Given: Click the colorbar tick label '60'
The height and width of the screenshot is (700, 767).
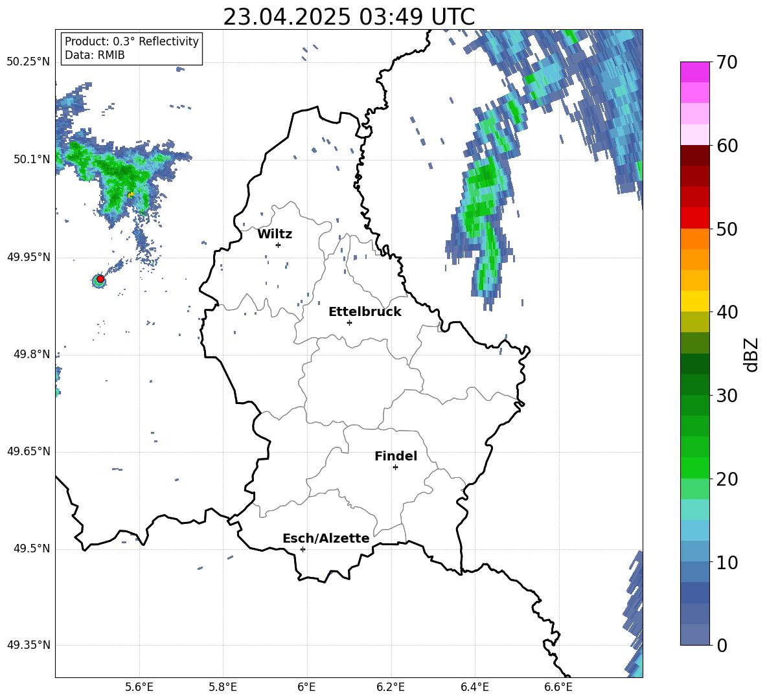Looking at the screenshot, I should (726, 146).
